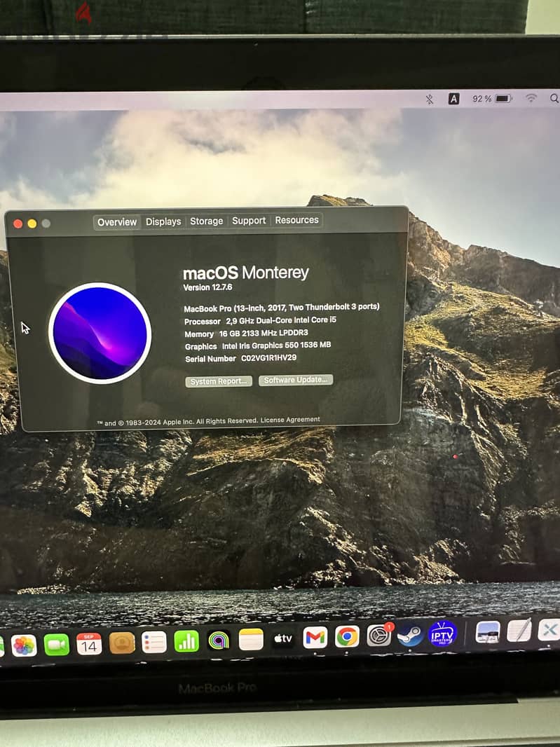Launch Steam from the Dock
This screenshot has width=560, height=747.
[410, 635]
